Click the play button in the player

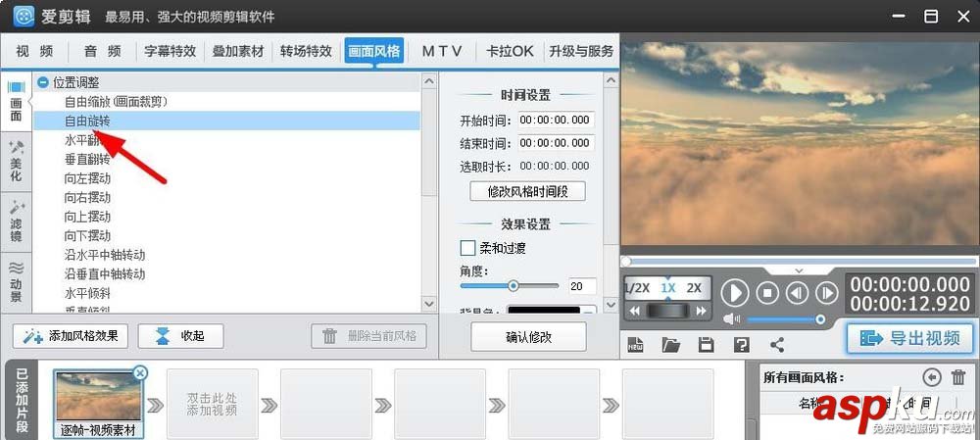coord(735,292)
